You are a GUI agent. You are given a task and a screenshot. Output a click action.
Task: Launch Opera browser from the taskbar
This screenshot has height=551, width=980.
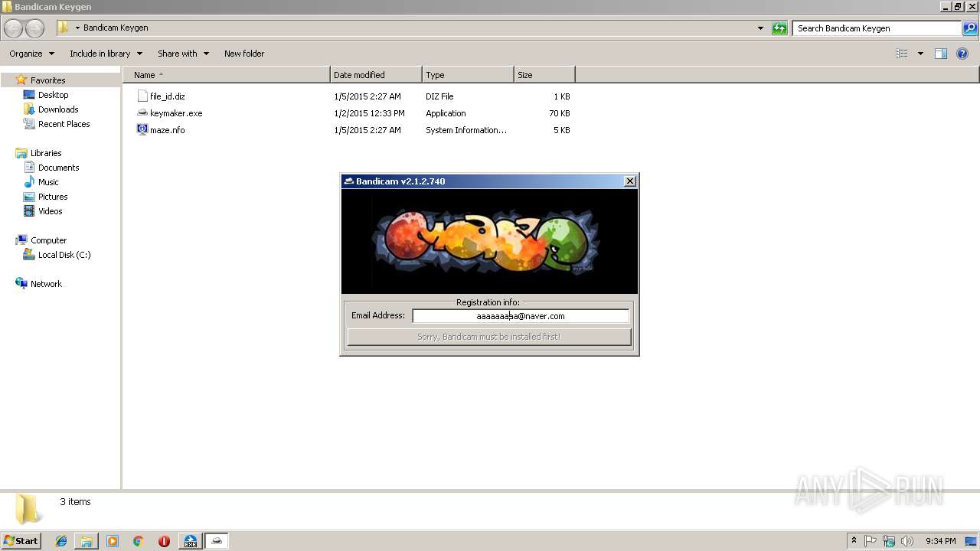164,541
